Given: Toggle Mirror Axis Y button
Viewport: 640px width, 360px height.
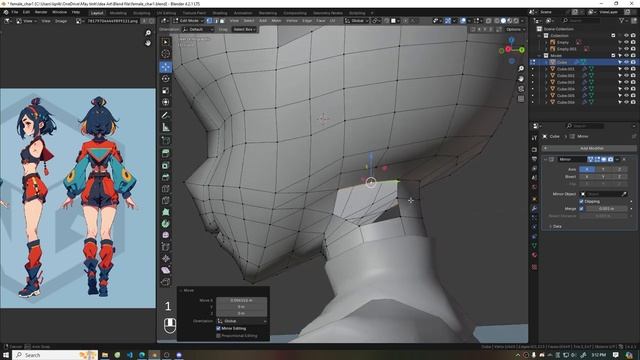Looking at the screenshot, I should (603, 169).
